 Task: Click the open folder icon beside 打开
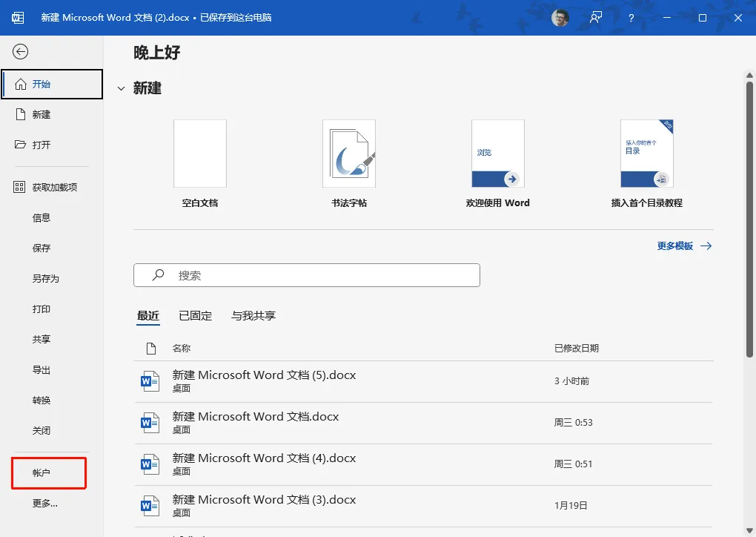pyautogui.click(x=20, y=144)
